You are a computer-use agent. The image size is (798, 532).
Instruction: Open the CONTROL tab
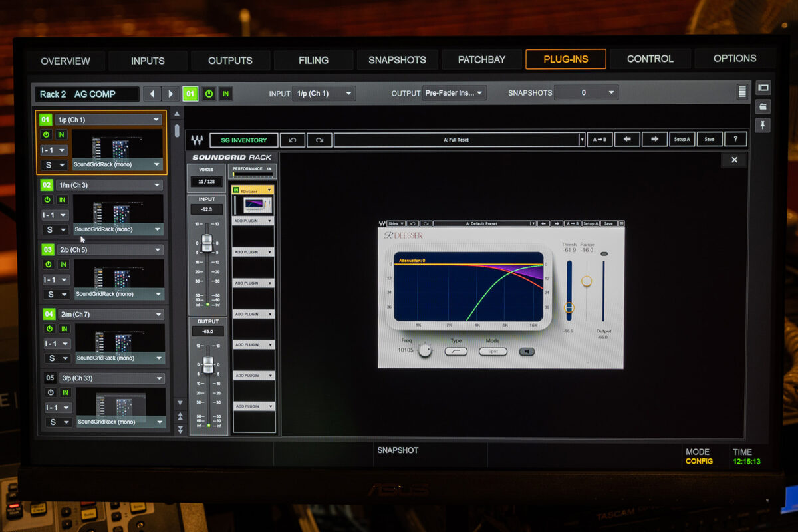pos(650,59)
